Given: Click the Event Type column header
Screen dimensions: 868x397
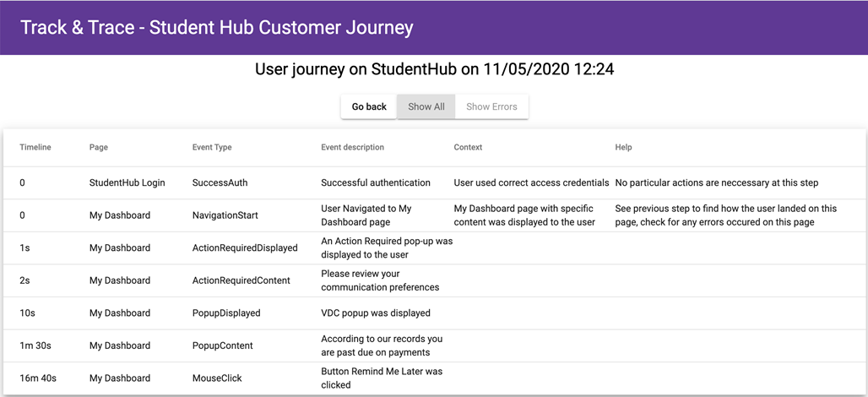Looking at the screenshot, I should 212,147.
